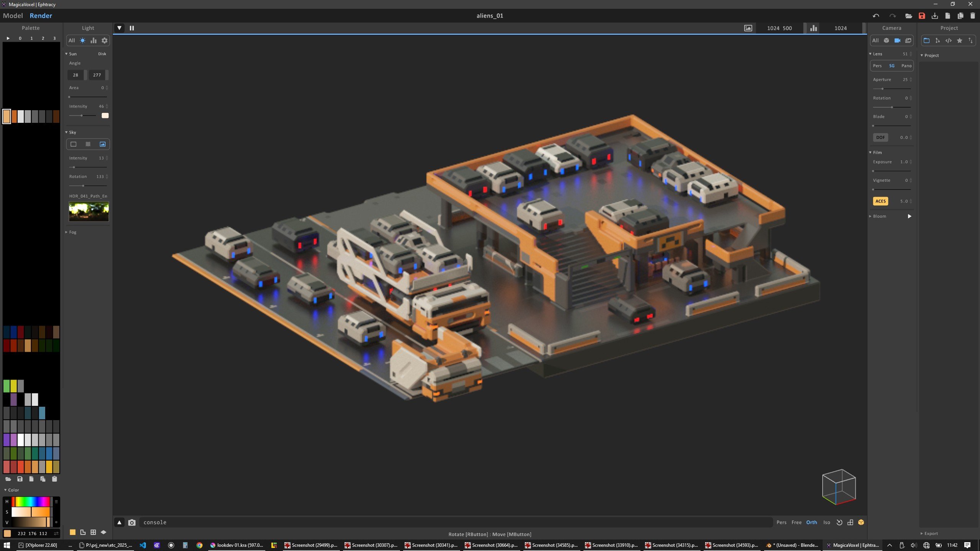Screen dimensions: 980x551
Task: Toggle the DOF button
Action: point(880,137)
